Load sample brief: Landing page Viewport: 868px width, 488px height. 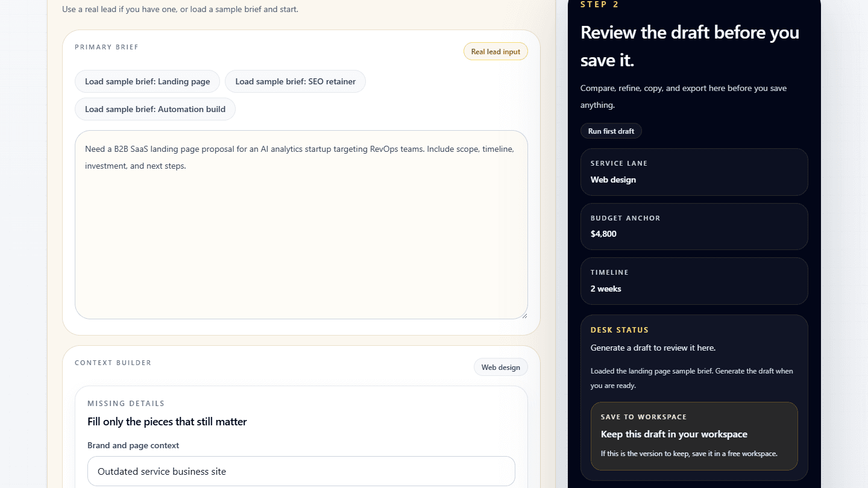147,81
